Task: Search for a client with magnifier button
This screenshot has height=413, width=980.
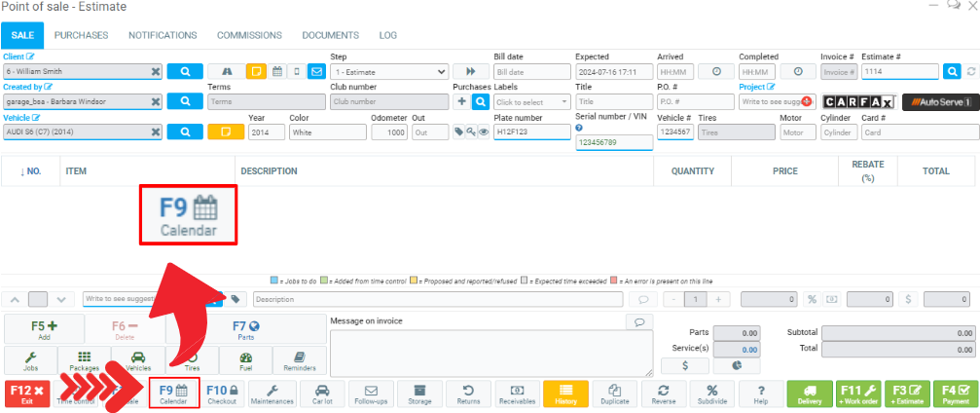Action: point(185,72)
